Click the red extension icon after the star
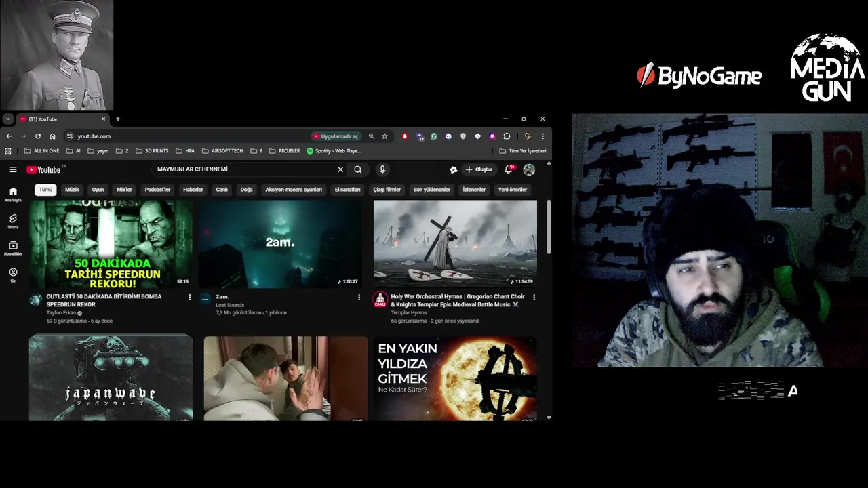 pos(405,136)
